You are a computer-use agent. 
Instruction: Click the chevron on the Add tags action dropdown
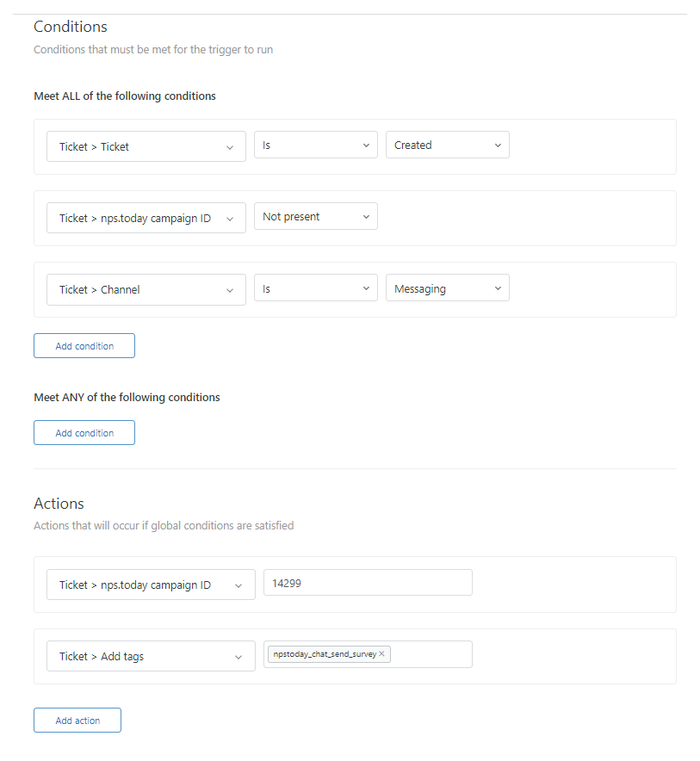[x=238, y=656]
